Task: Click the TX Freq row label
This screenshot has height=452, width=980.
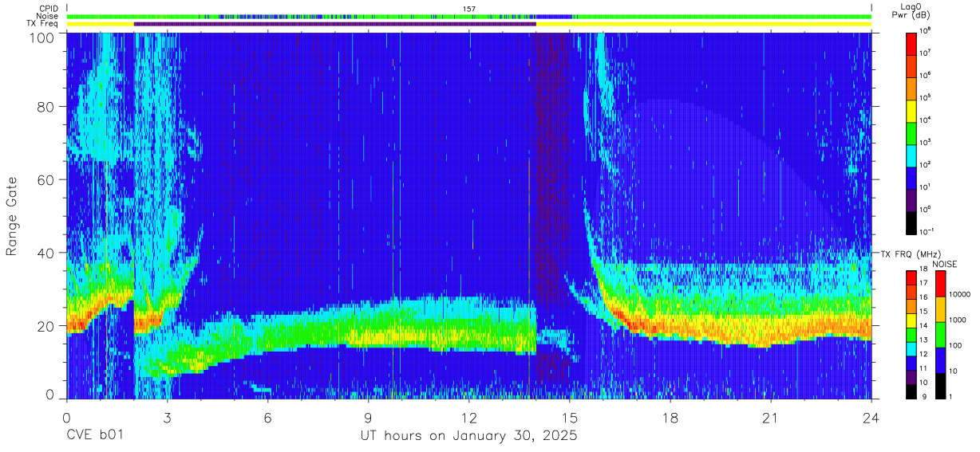Action: tap(43, 24)
